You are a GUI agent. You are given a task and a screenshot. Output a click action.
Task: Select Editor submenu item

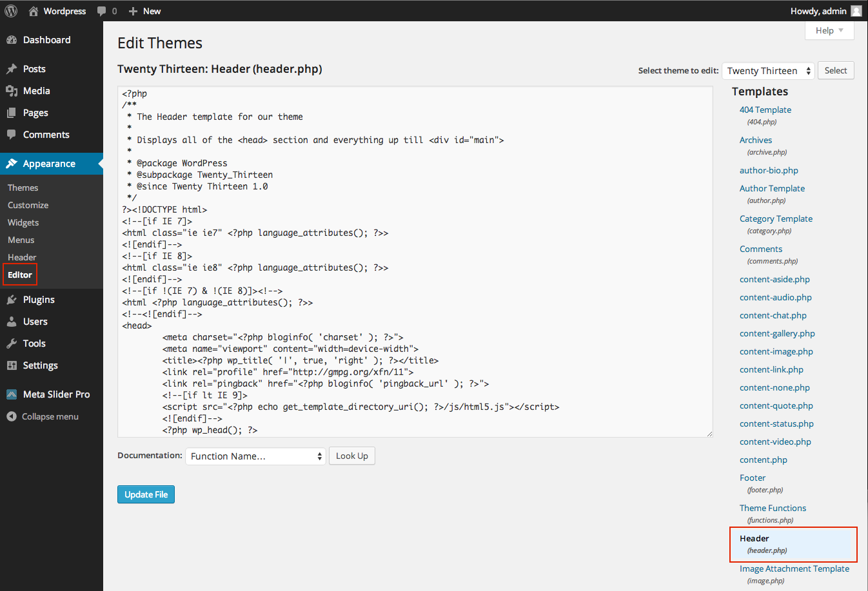20,275
